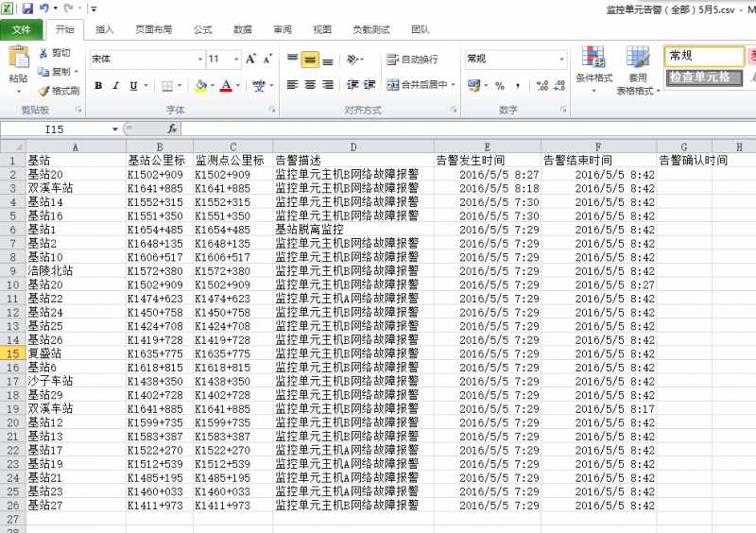Click the decrease indent icon

(x=352, y=85)
